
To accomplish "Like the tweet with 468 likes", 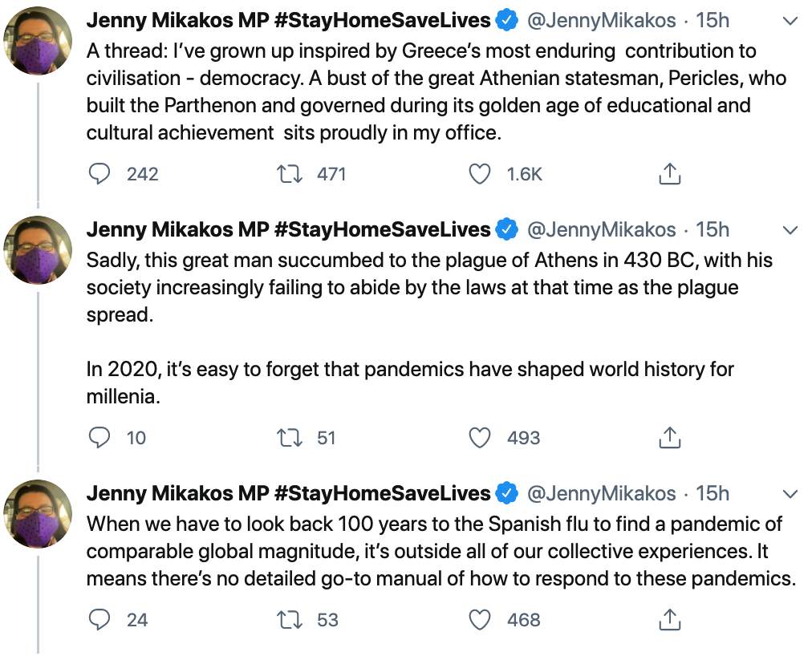I will [x=480, y=619].
